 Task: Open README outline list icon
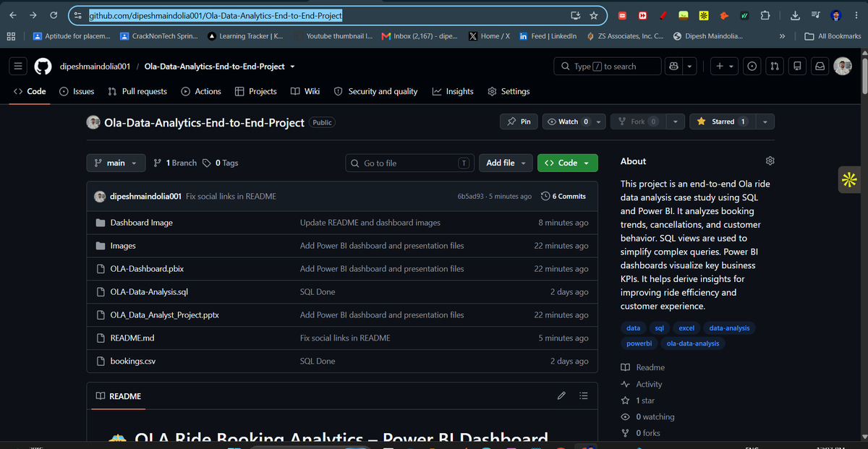point(584,396)
